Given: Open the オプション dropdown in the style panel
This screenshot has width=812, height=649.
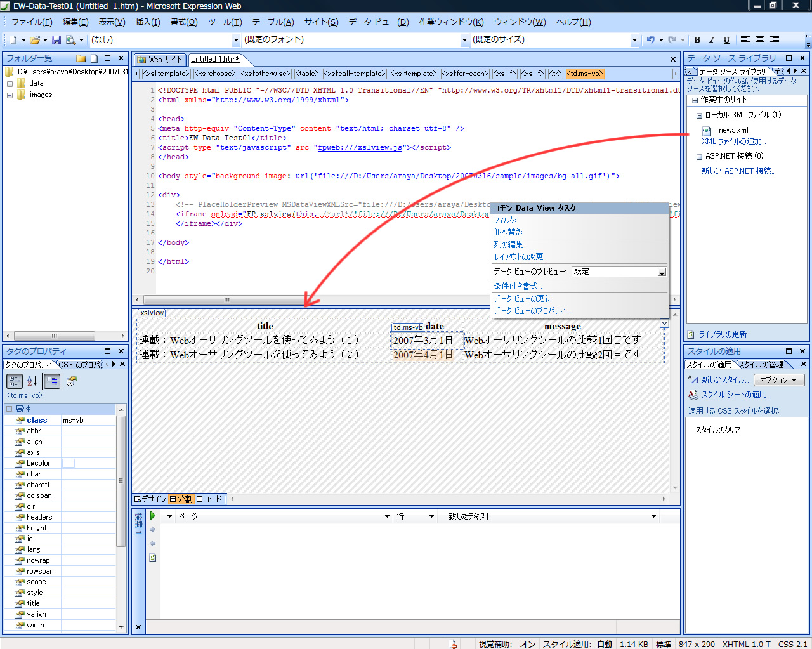Looking at the screenshot, I should (x=779, y=380).
